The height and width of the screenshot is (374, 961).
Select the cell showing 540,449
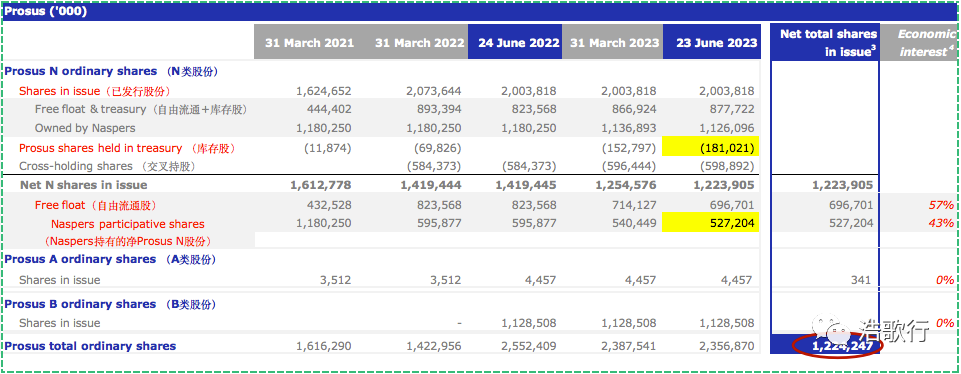coord(634,223)
